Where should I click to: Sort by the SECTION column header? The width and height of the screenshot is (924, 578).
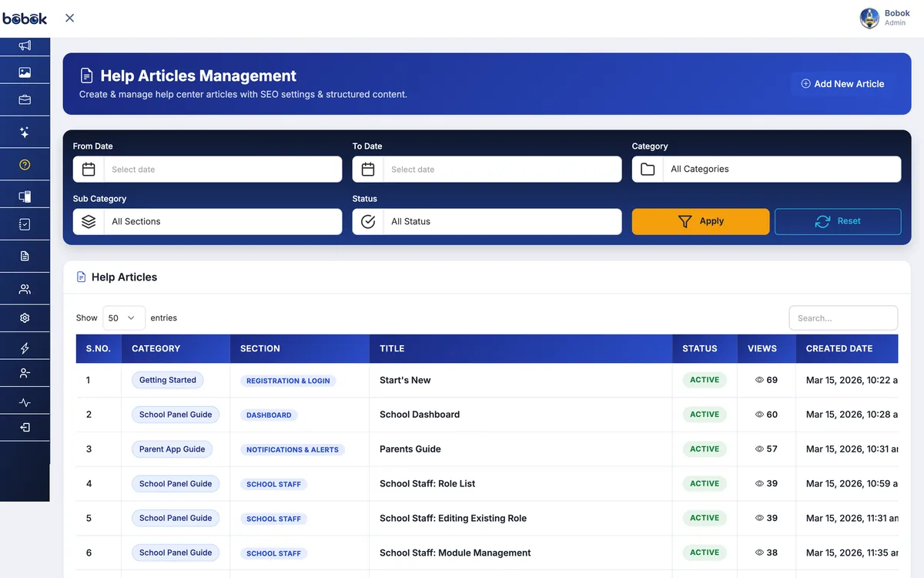(x=300, y=348)
